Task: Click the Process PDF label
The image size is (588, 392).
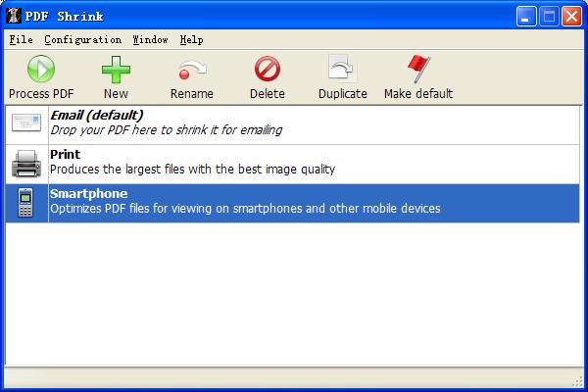Action: pyautogui.click(x=41, y=94)
